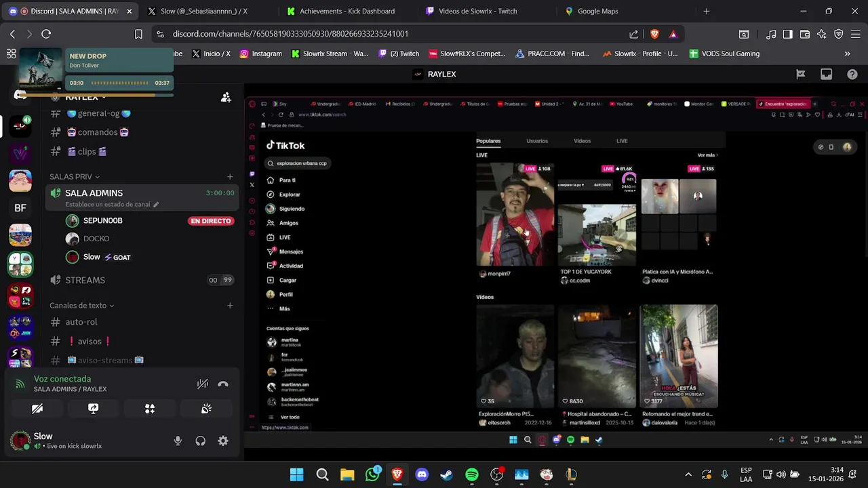Reload the Discord page

pyautogui.click(x=46, y=34)
